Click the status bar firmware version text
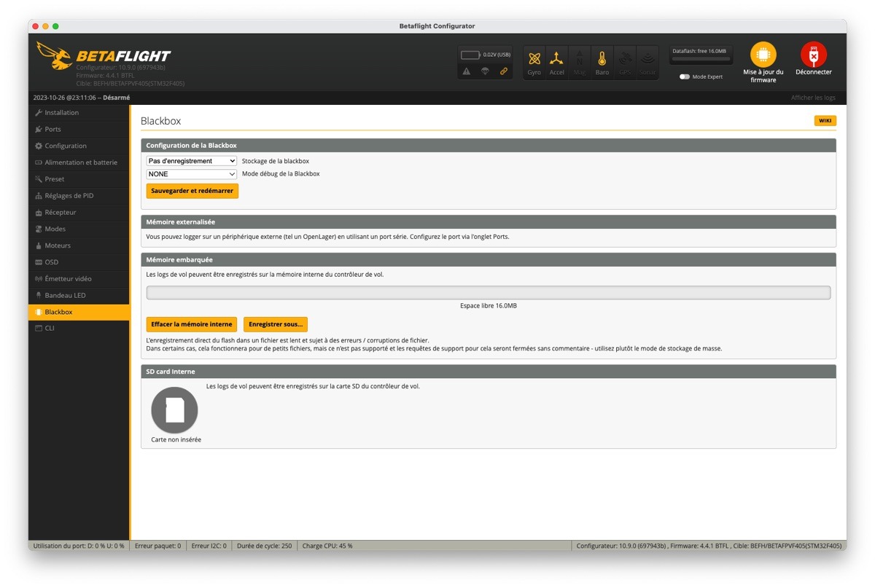The width and height of the screenshot is (875, 588). point(709,546)
